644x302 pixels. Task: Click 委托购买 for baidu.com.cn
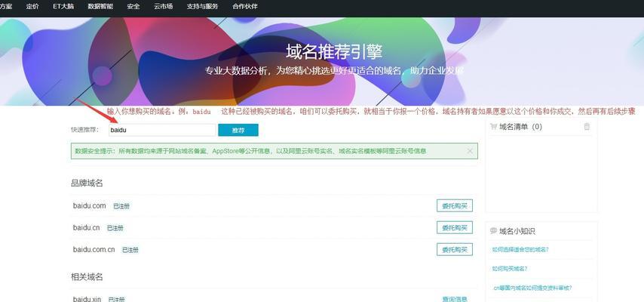(x=455, y=249)
